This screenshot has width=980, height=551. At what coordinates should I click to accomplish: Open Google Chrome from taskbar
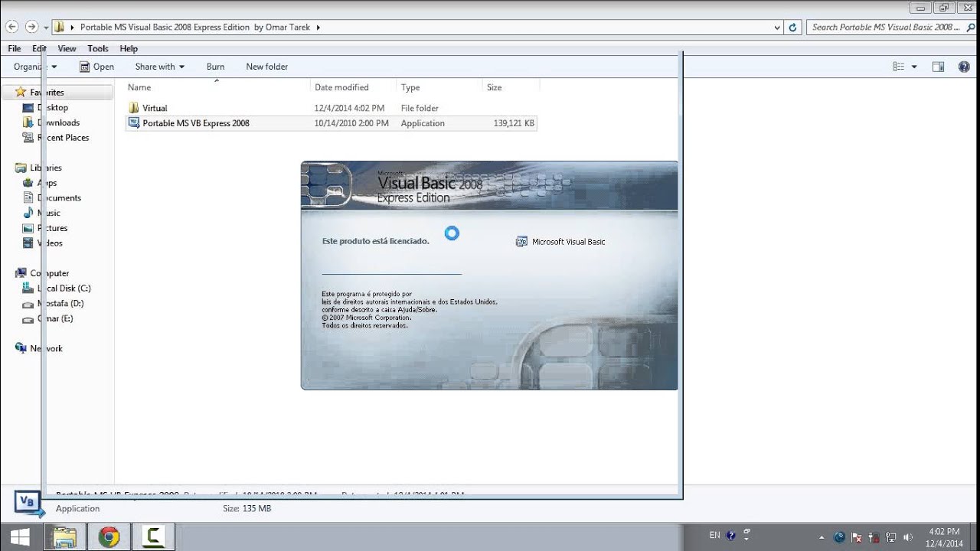click(109, 536)
